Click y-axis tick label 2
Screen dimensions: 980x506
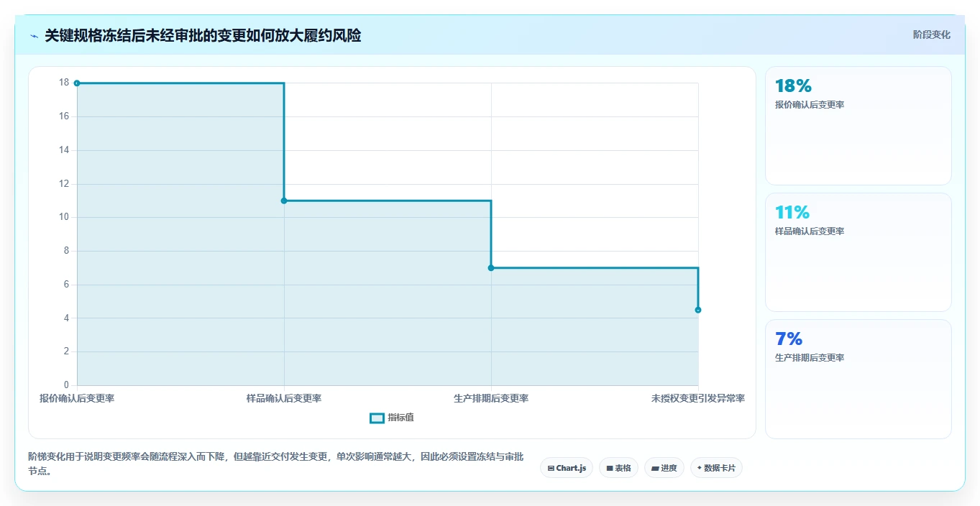click(x=66, y=351)
